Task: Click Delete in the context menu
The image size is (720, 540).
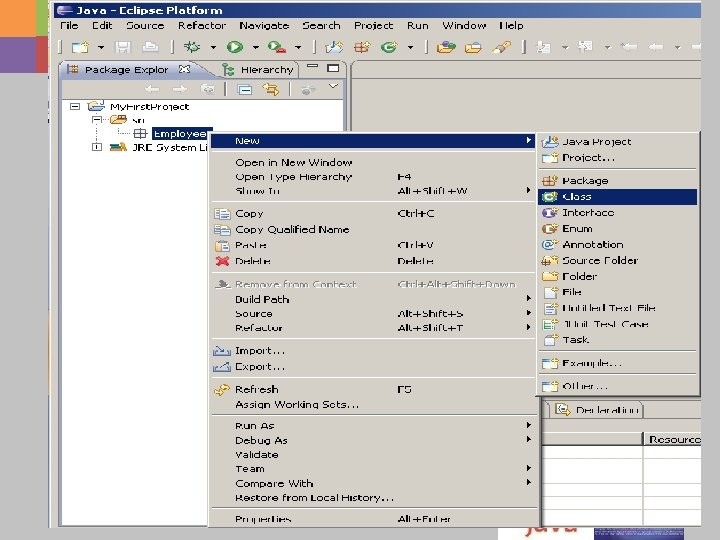Action: pyautogui.click(x=373, y=261)
